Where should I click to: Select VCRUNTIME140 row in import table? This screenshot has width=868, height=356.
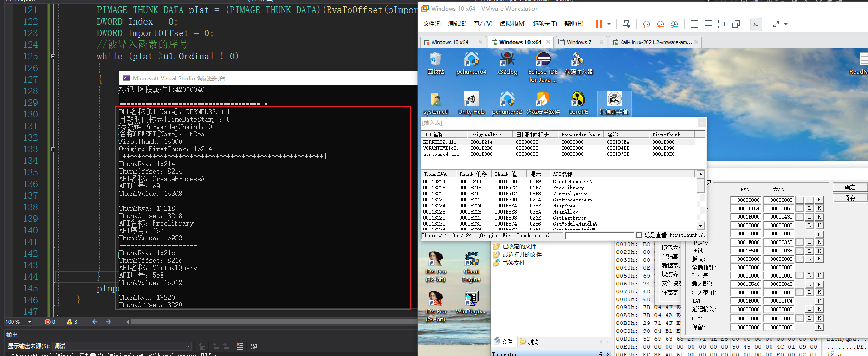point(558,148)
